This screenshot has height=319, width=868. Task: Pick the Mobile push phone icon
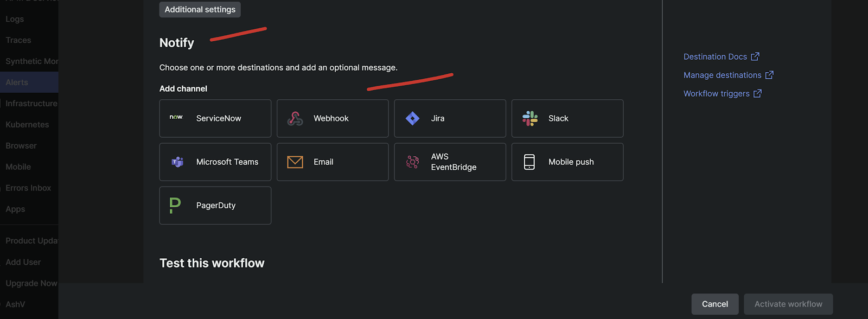tap(529, 162)
